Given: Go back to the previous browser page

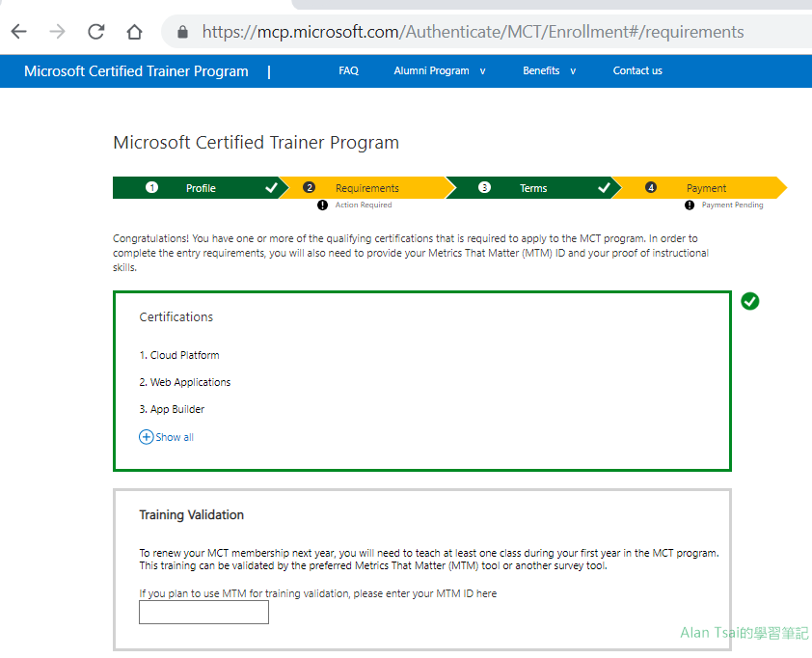Looking at the screenshot, I should (x=19, y=32).
